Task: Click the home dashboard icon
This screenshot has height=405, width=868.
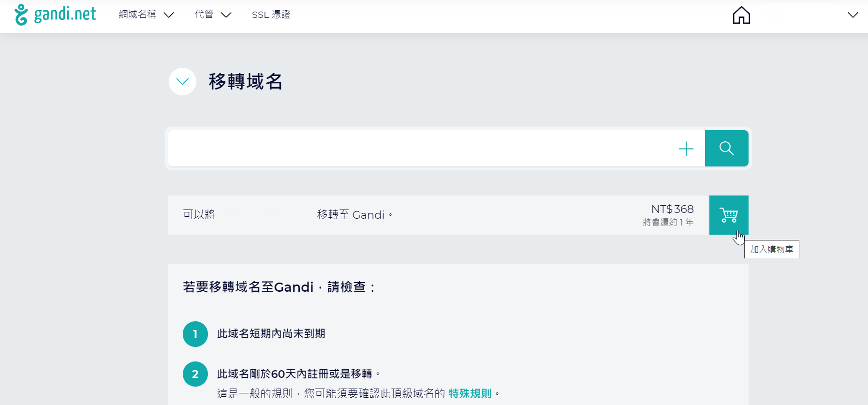Action: point(741,15)
